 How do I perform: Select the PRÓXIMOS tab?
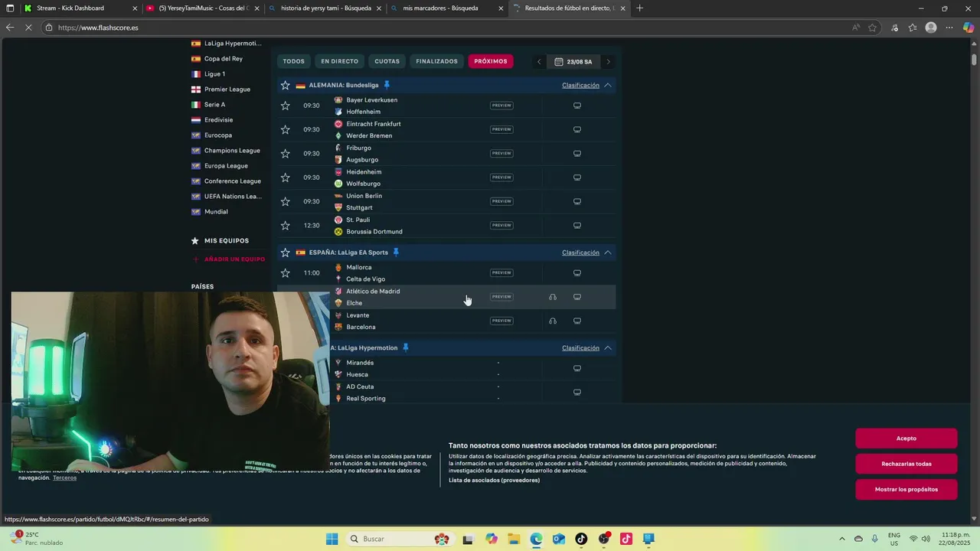(491, 61)
